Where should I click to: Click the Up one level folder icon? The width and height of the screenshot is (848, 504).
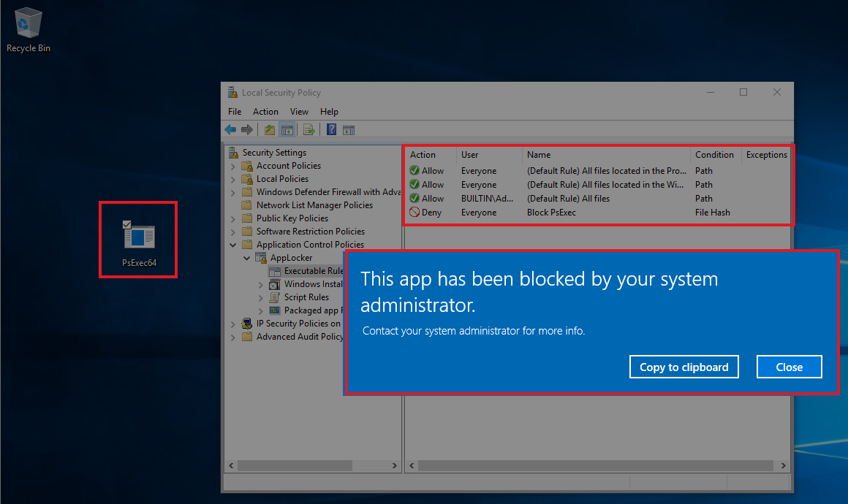tap(269, 129)
